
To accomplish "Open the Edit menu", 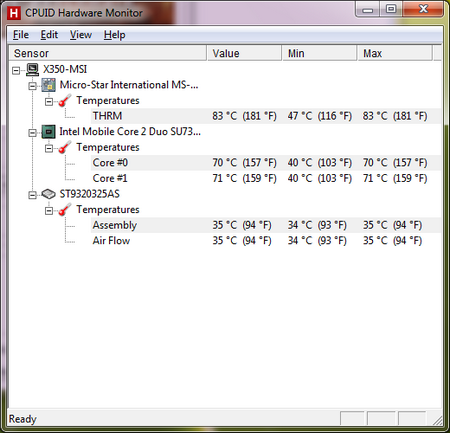I will coord(49,35).
